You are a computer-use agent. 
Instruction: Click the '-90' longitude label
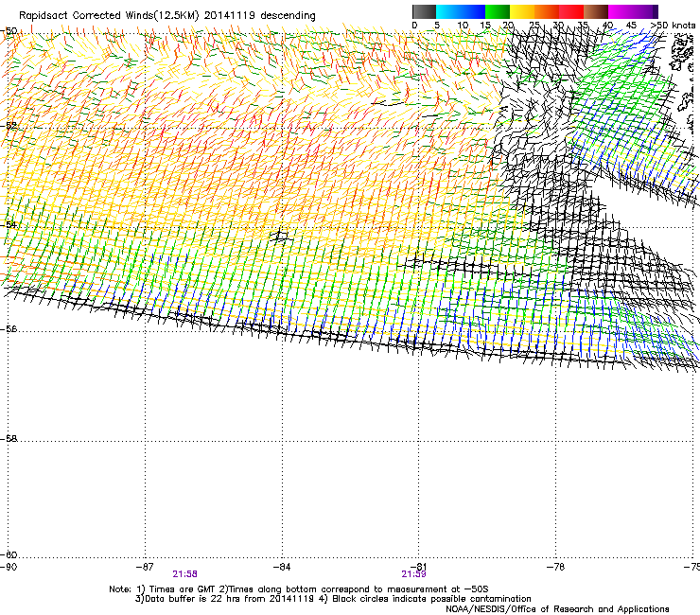tap(9, 567)
